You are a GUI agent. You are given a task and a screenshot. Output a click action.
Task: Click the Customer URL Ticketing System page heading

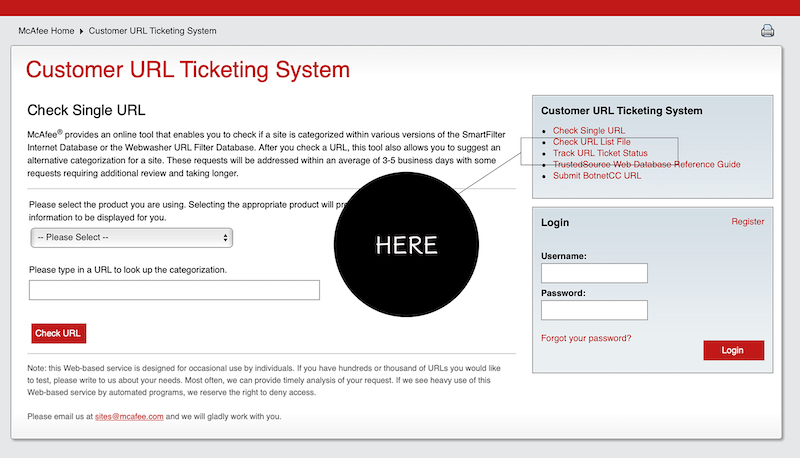point(188,69)
